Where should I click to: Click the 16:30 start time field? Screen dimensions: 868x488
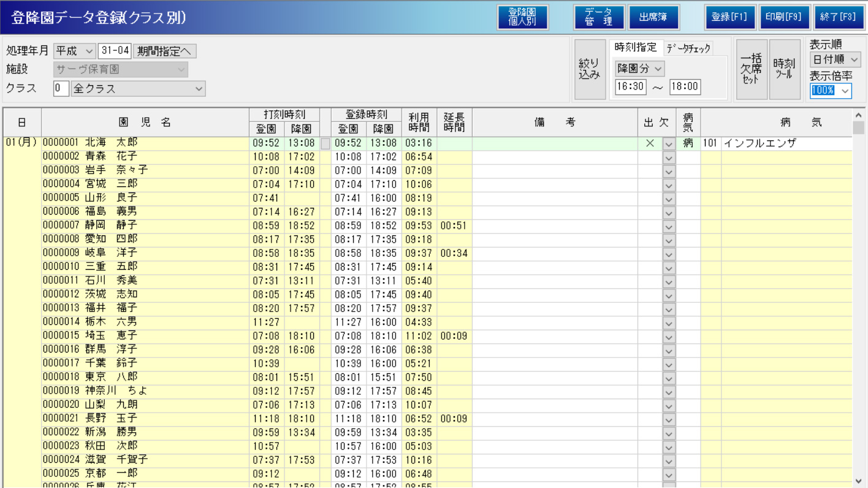[630, 86]
